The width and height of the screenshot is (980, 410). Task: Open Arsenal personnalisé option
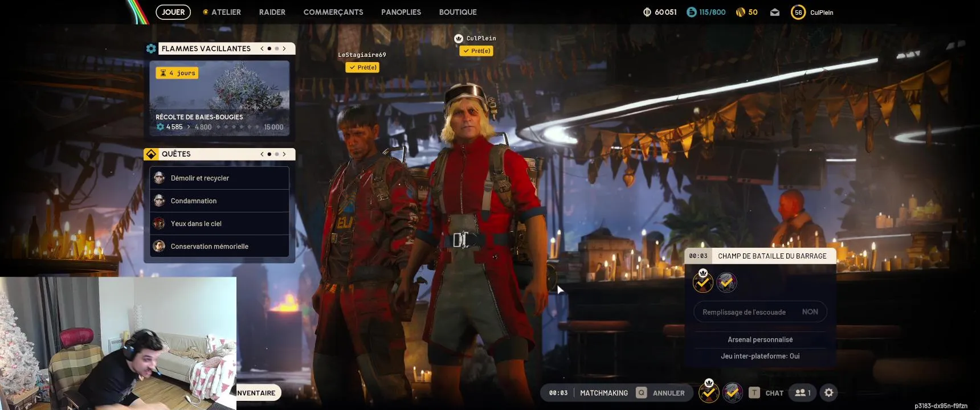point(760,340)
